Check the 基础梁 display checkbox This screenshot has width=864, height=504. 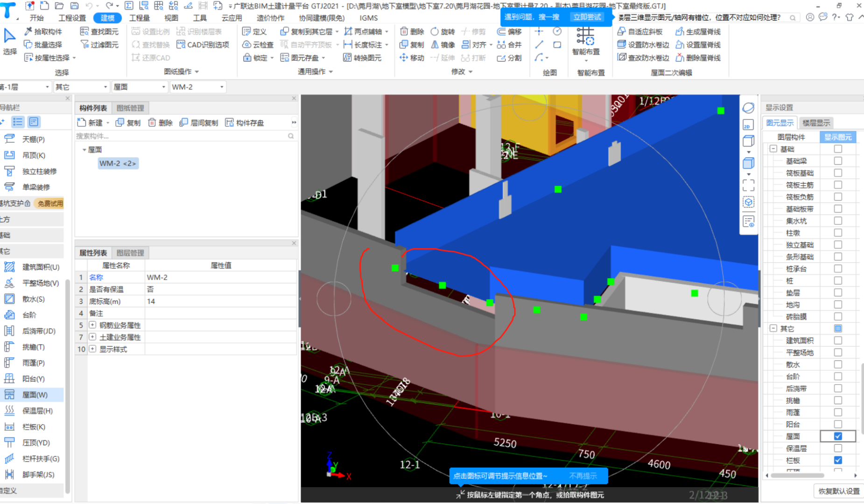[838, 161]
